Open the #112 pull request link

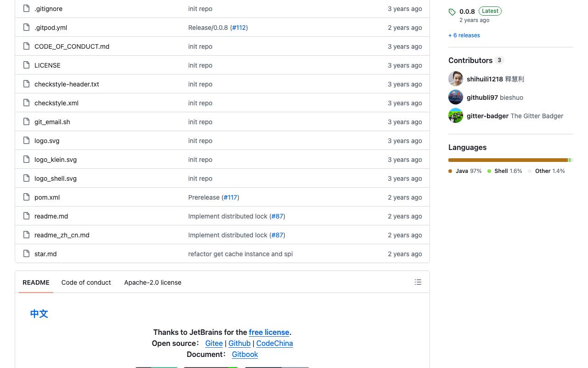[x=239, y=28]
